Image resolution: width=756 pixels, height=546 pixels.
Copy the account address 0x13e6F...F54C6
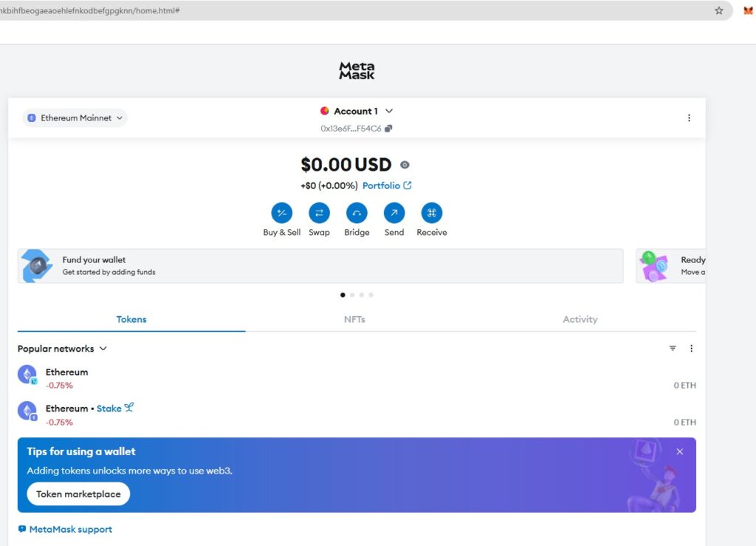(388, 129)
